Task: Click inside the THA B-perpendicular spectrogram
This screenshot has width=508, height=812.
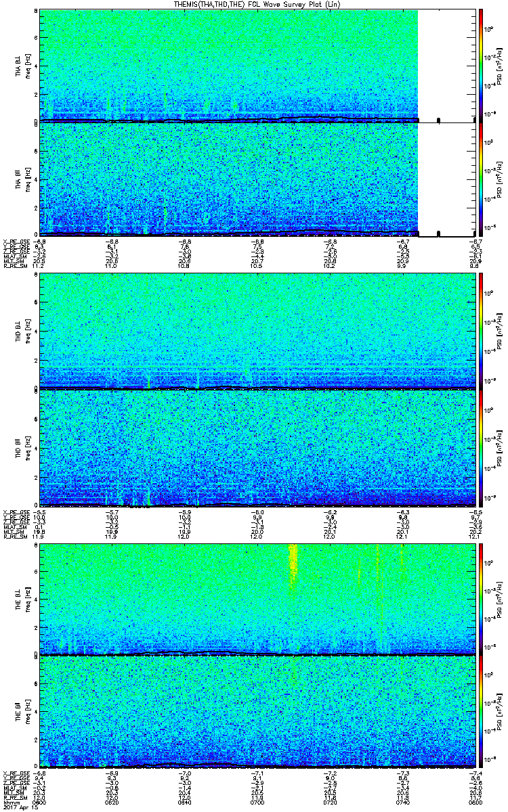Action: click(228, 65)
